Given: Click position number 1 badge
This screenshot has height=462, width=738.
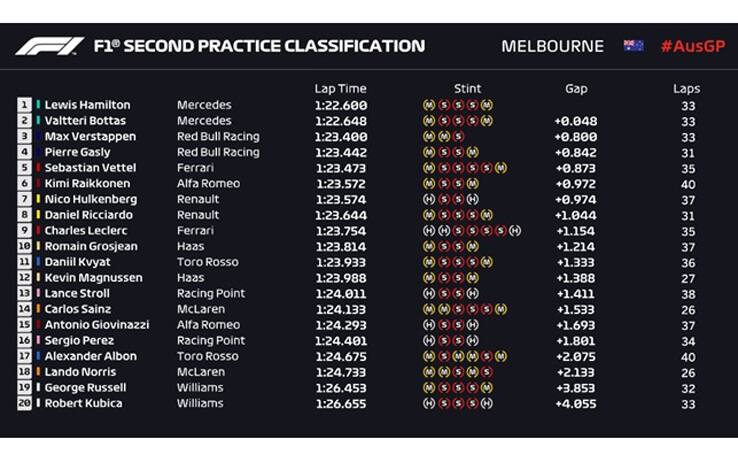Looking at the screenshot, I should pyautogui.click(x=24, y=105).
